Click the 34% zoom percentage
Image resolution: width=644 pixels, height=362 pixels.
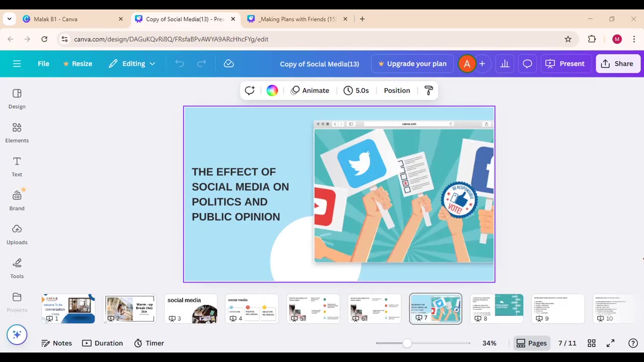490,343
